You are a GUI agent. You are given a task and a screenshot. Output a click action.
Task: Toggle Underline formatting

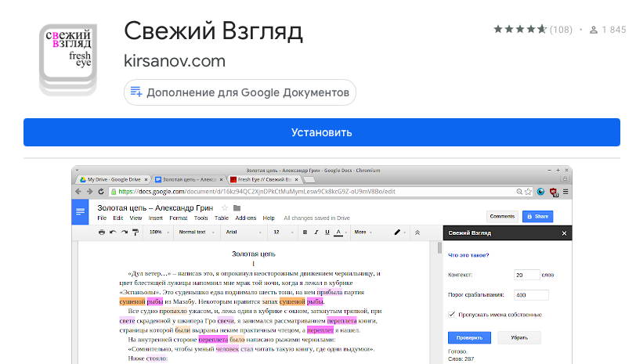point(327,232)
